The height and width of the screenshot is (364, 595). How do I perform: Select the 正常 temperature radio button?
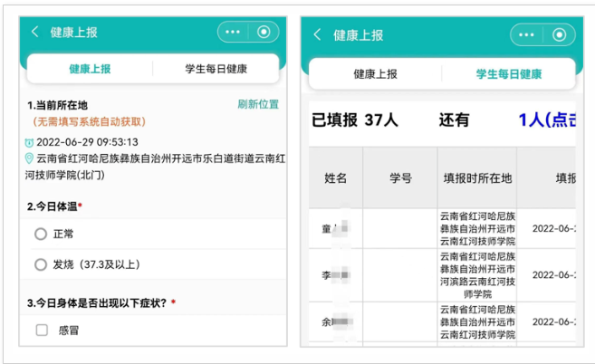coord(41,234)
